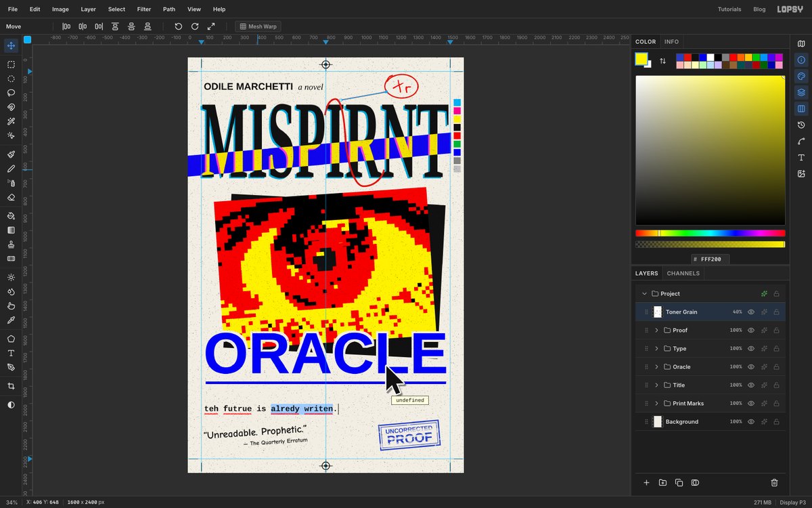Hide the Background layer
Image resolution: width=812 pixels, height=508 pixels.
750,422
